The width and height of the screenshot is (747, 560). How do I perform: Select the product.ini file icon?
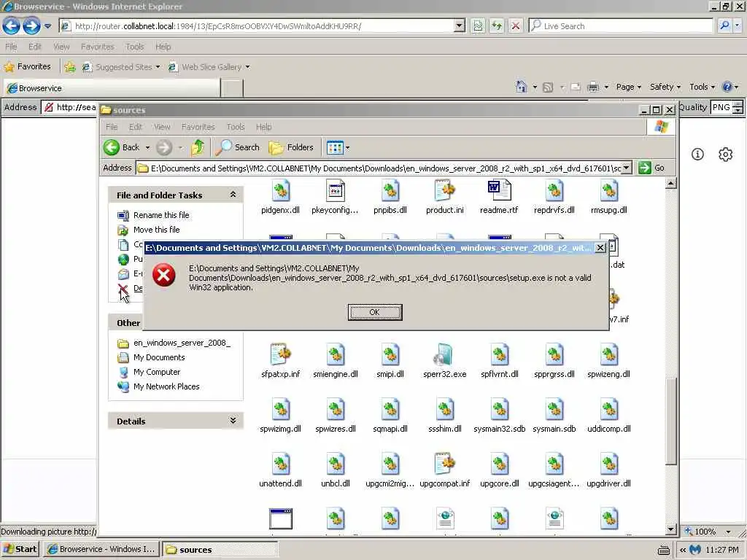tap(444, 190)
